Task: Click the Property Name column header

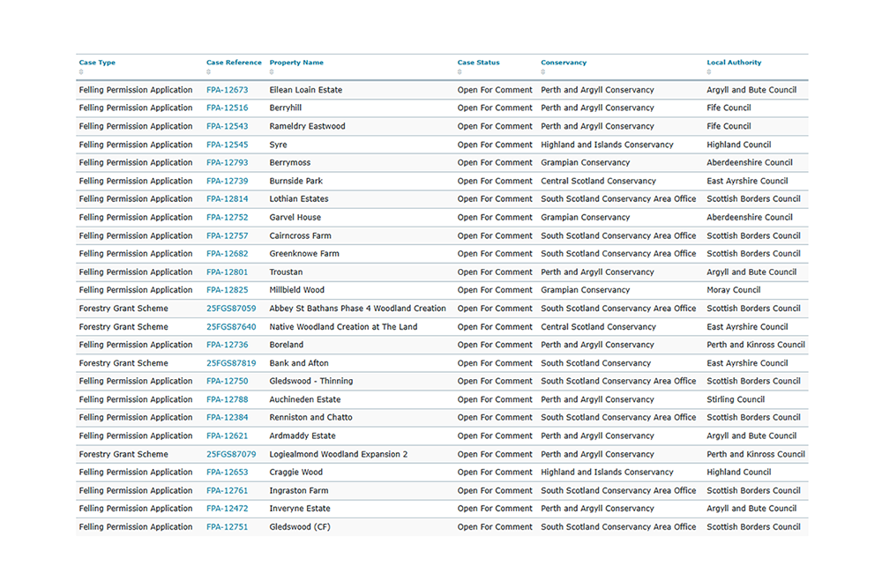Action: 295,62
